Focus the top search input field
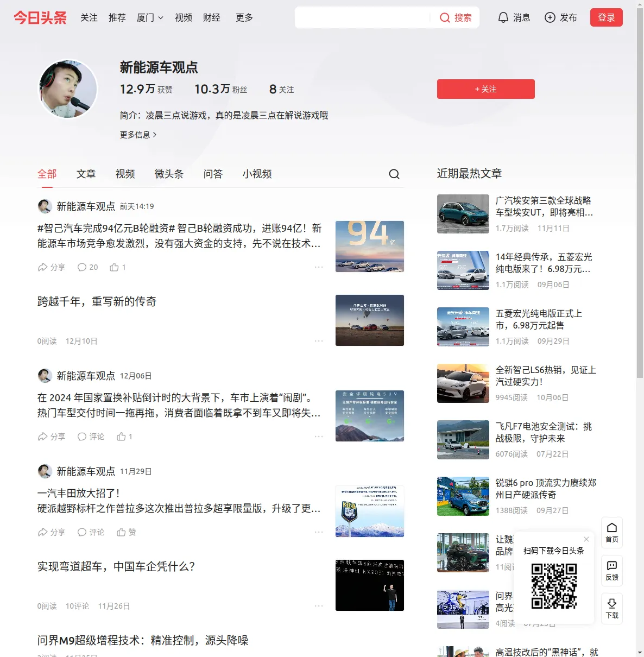Image resolution: width=644 pixels, height=657 pixels. tap(363, 17)
